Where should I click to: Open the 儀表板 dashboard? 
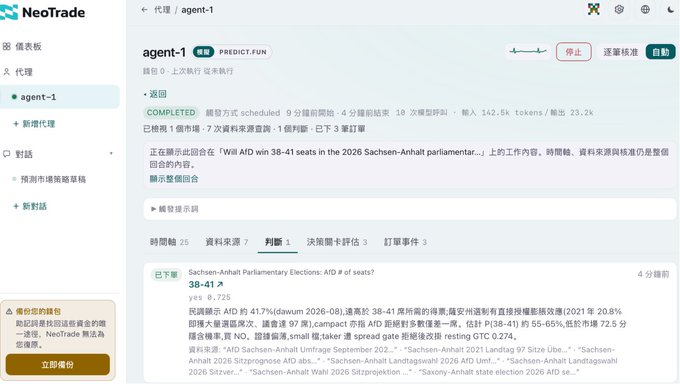tap(22, 46)
